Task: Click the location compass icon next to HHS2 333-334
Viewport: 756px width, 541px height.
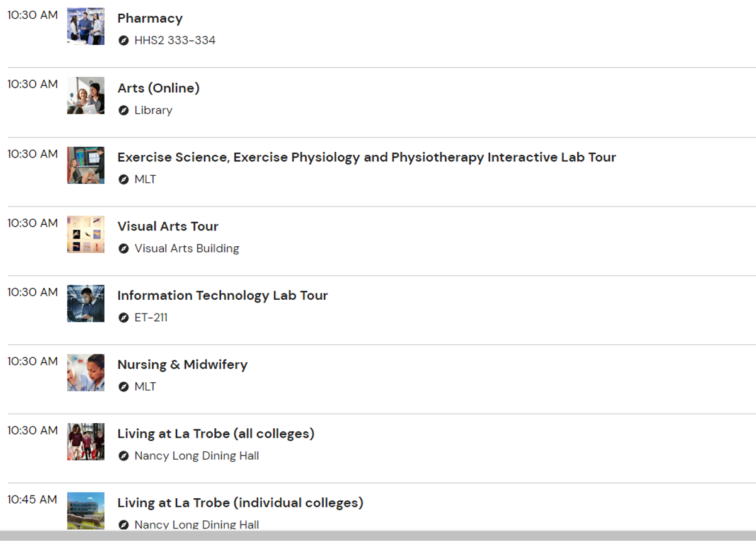Action: (123, 41)
